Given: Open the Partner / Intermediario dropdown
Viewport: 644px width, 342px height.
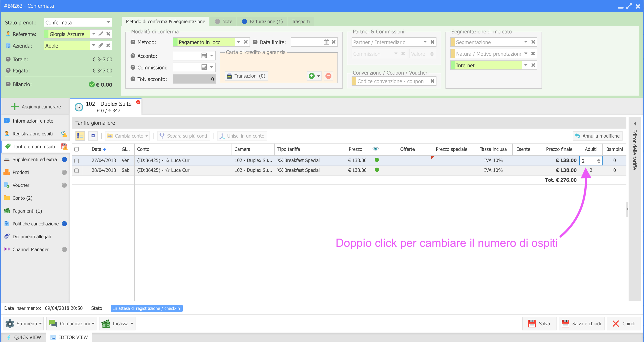Looking at the screenshot, I should [425, 42].
